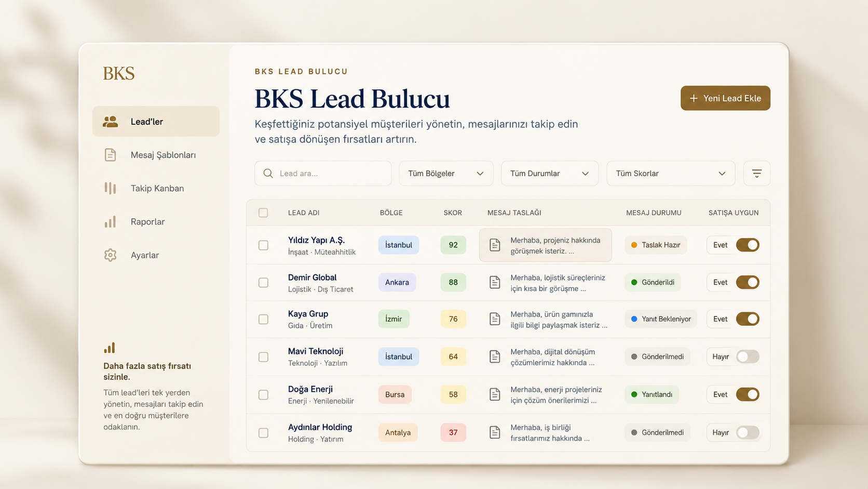
Task: Click the Takip Kanban columns icon
Action: tap(110, 188)
